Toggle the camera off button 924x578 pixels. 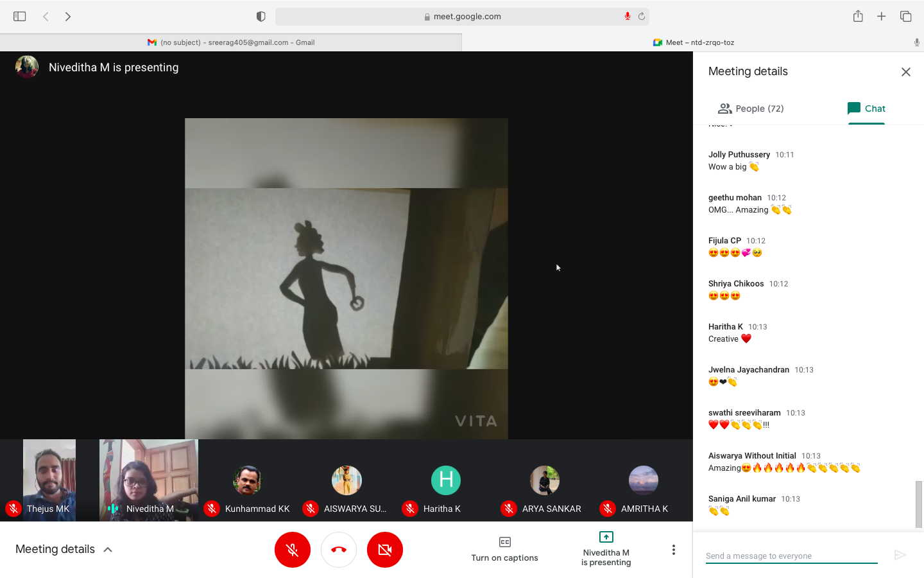pos(385,550)
